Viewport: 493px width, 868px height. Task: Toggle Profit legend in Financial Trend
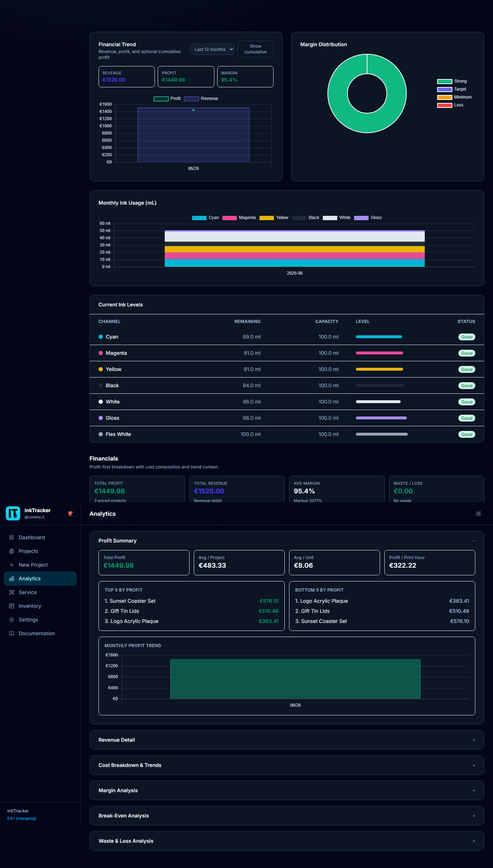point(167,99)
